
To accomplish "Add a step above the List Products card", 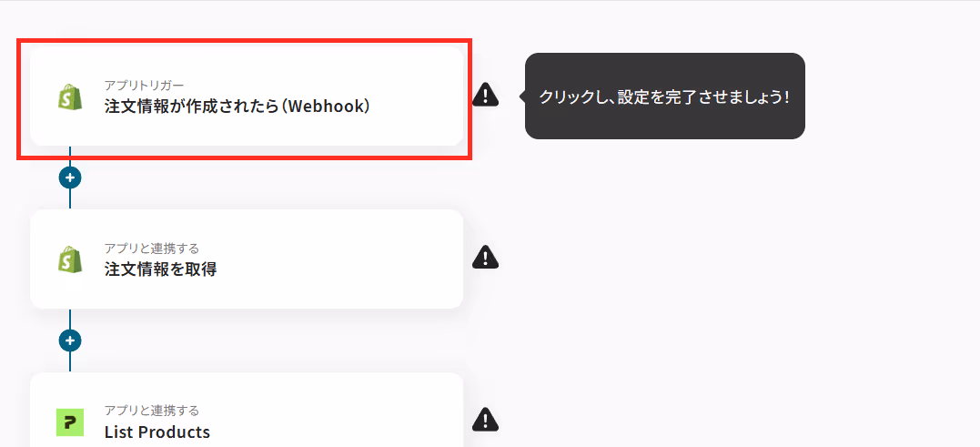I will (70, 340).
